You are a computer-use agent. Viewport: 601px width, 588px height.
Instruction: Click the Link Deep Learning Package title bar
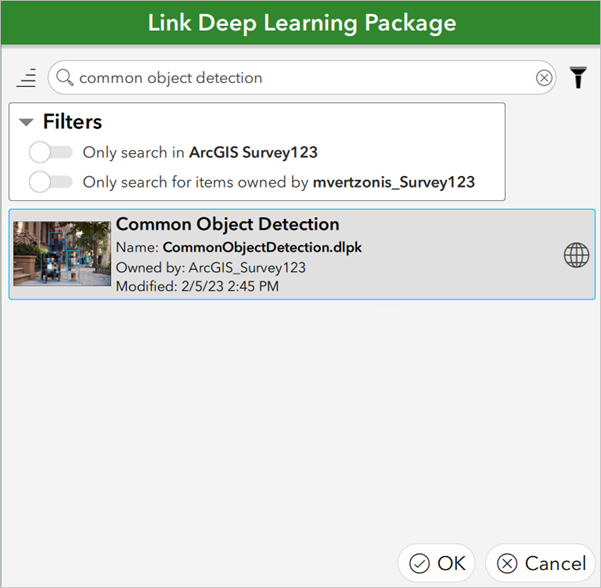click(x=300, y=23)
